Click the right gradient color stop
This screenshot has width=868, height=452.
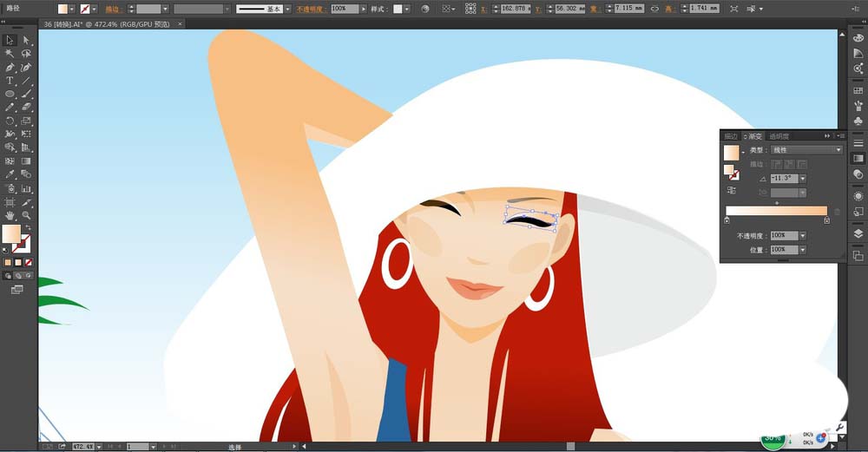click(826, 220)
